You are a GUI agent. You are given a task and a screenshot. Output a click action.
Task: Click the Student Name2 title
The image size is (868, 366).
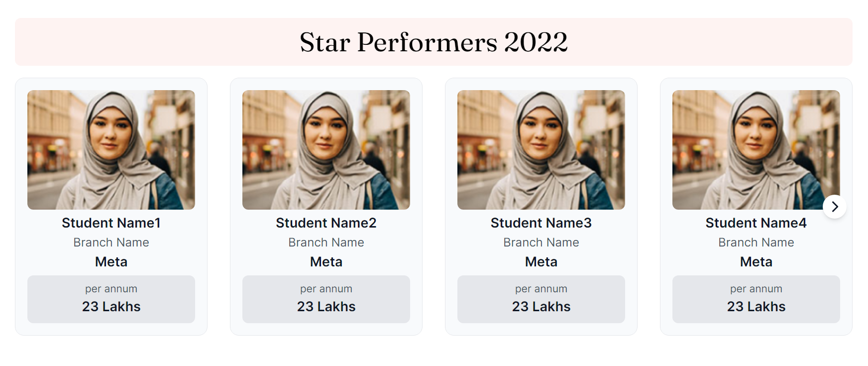point(326,223)
